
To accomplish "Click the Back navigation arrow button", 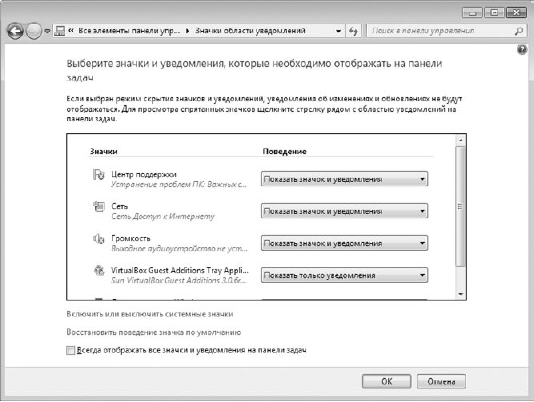I will point(15,31).
